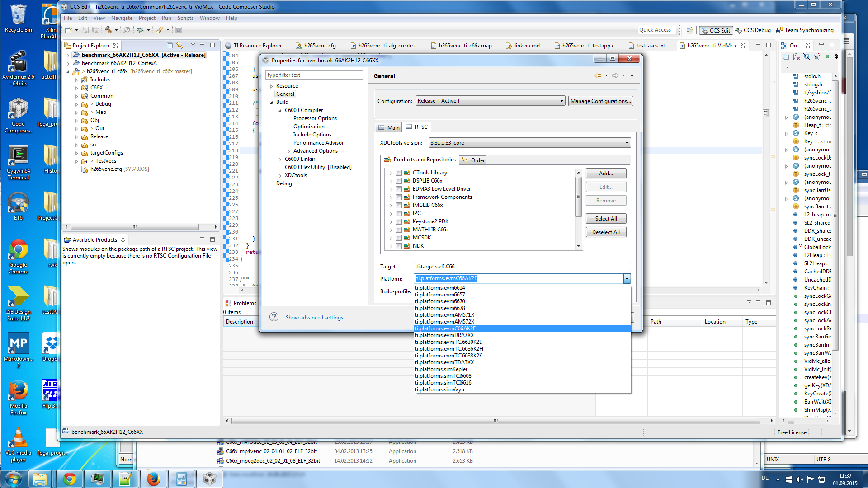Click Show advanced settings link
Image resolution: width=868 pixels, height=488 pixels.
(314, 318)
